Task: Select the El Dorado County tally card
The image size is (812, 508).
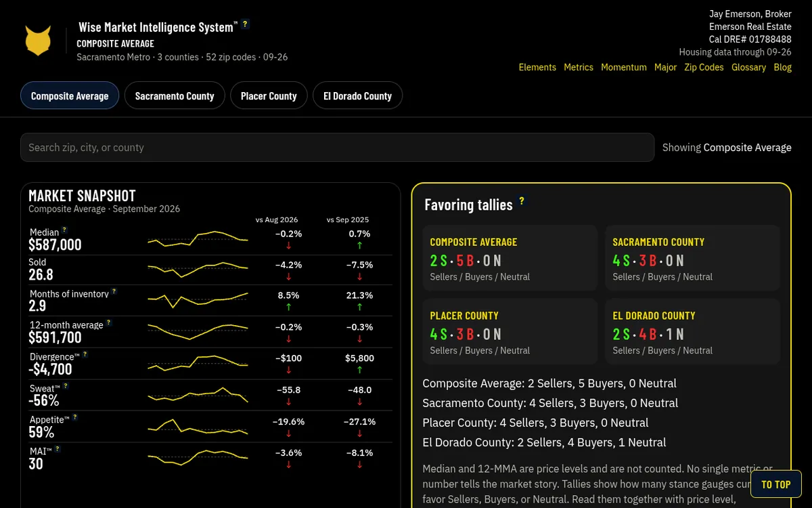Action: (693, 332)
